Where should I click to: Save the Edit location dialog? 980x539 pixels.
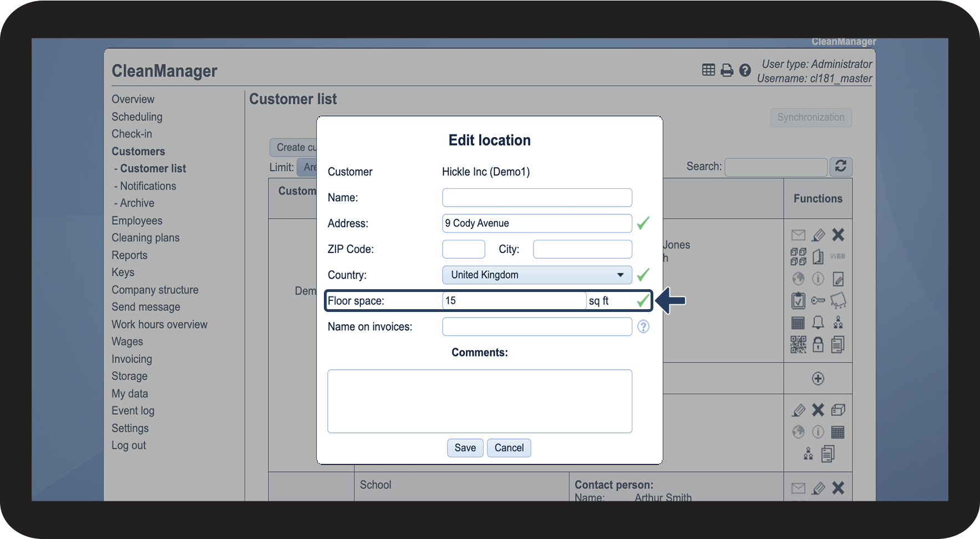point(465,448)
